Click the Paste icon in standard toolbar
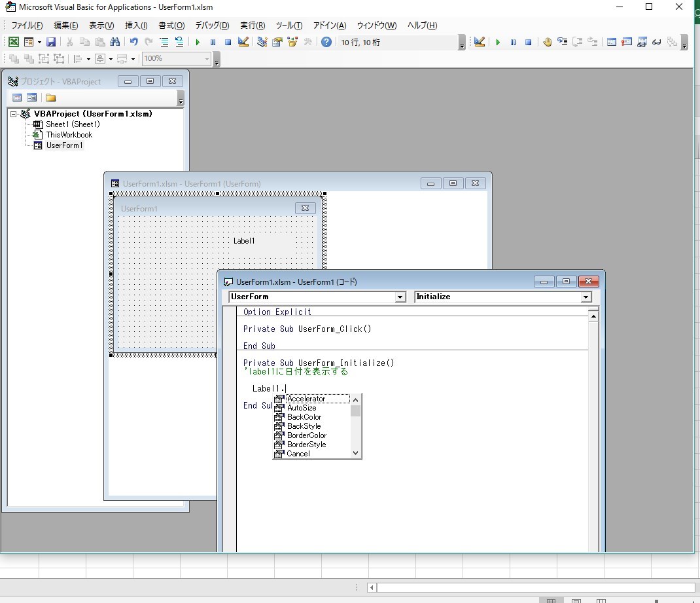This screenshot has width=700, height=603. 99,42
